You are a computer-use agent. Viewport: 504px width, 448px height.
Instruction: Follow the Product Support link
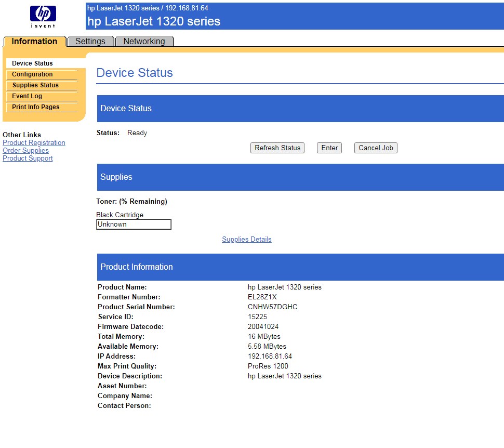click(28, 158)
